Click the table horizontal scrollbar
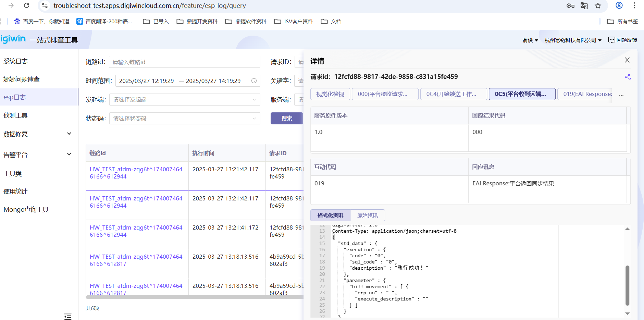 click(195, 297)
